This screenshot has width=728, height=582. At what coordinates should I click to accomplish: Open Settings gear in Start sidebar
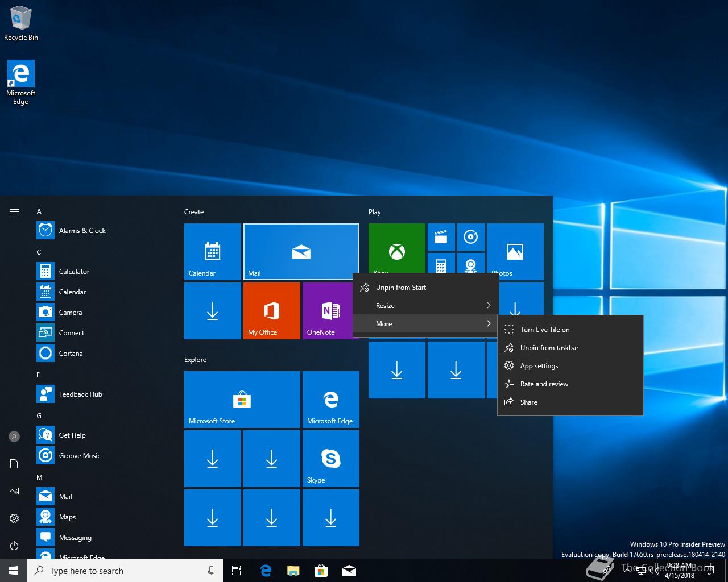tap(14, 518)
